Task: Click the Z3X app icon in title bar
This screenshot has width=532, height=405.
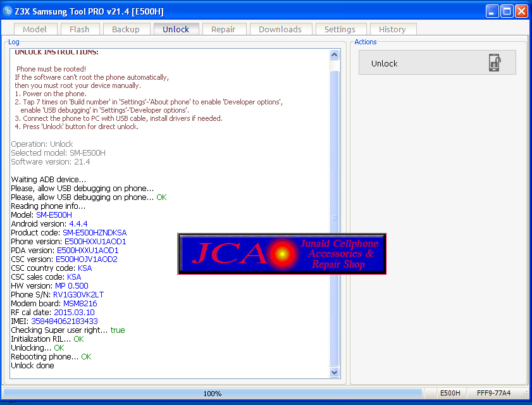Action: coord(8,11)
